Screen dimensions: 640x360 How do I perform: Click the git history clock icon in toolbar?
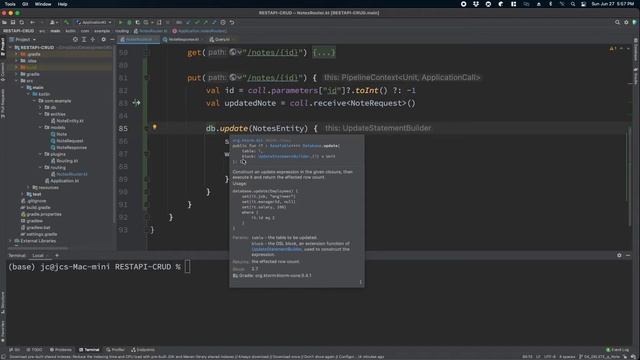pos(223,22)
